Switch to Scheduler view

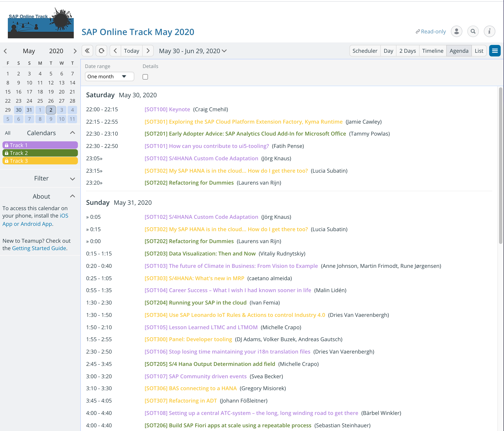[x=365, y=51]
